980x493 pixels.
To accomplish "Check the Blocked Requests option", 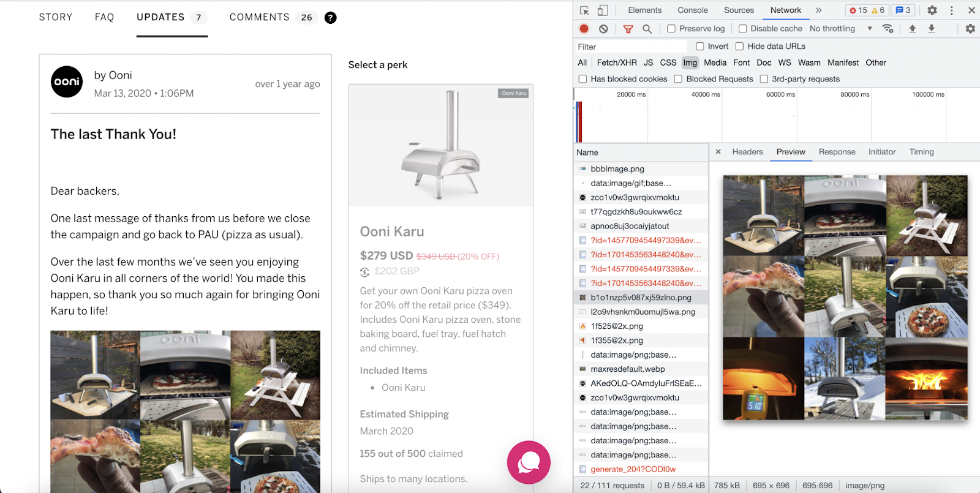I will tap(679, 79).
